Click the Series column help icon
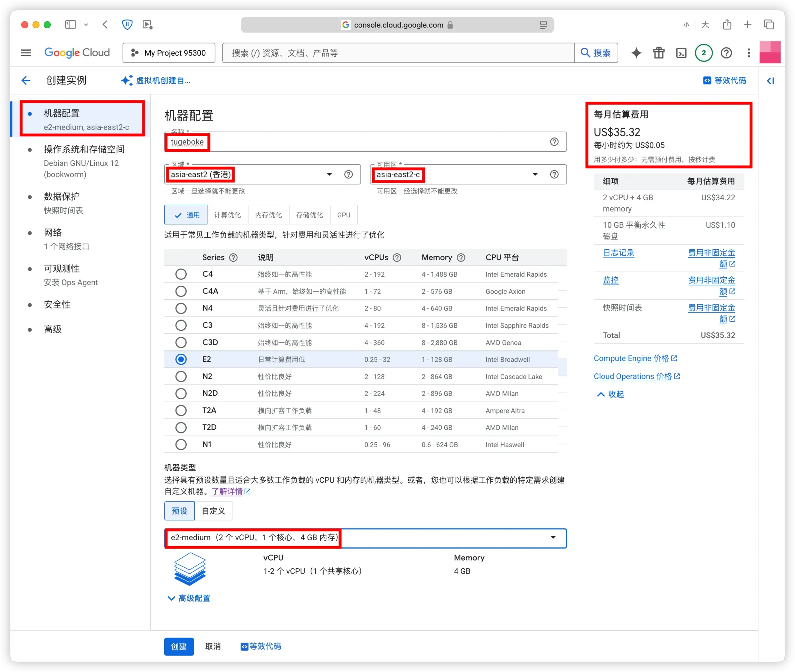Image resolution: width=795 pixels, height=672 pixels. pyautogui.click(x=233, y=257)
